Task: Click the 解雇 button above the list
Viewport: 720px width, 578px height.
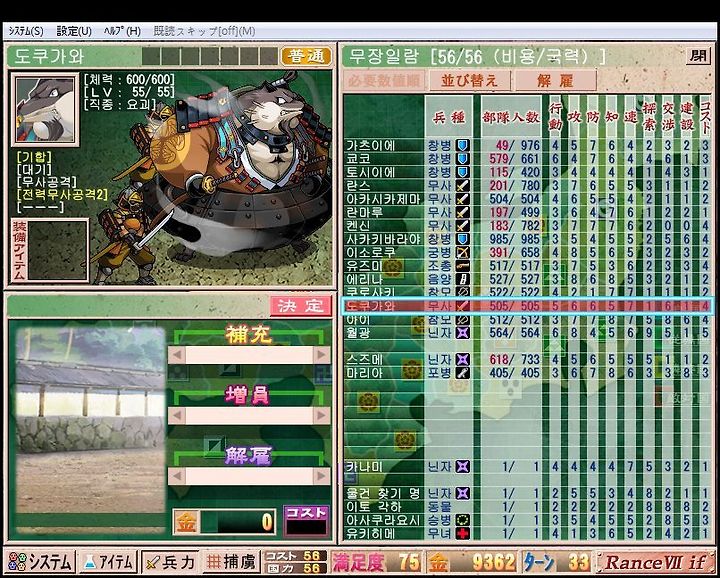Action: tap(555, 80)
